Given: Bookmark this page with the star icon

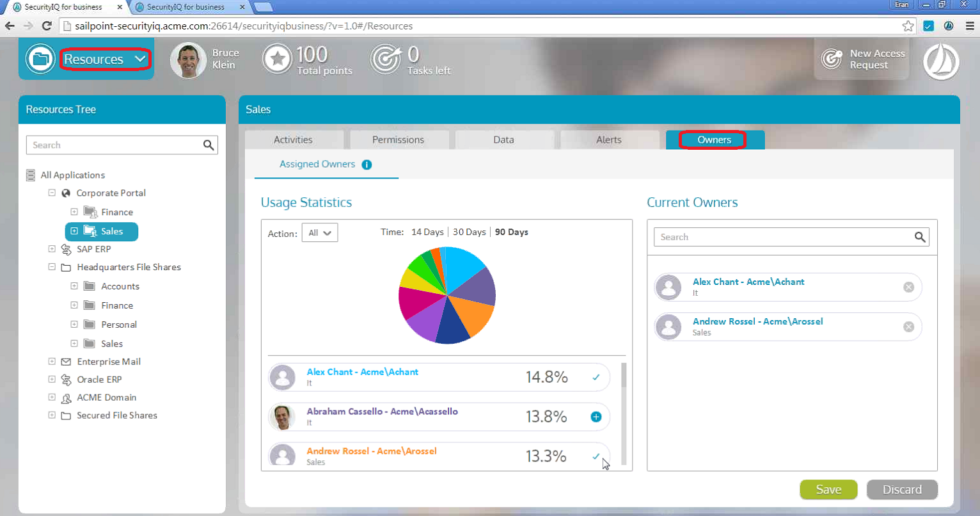Looking at the screenshot, I should [x=908, y=26].
